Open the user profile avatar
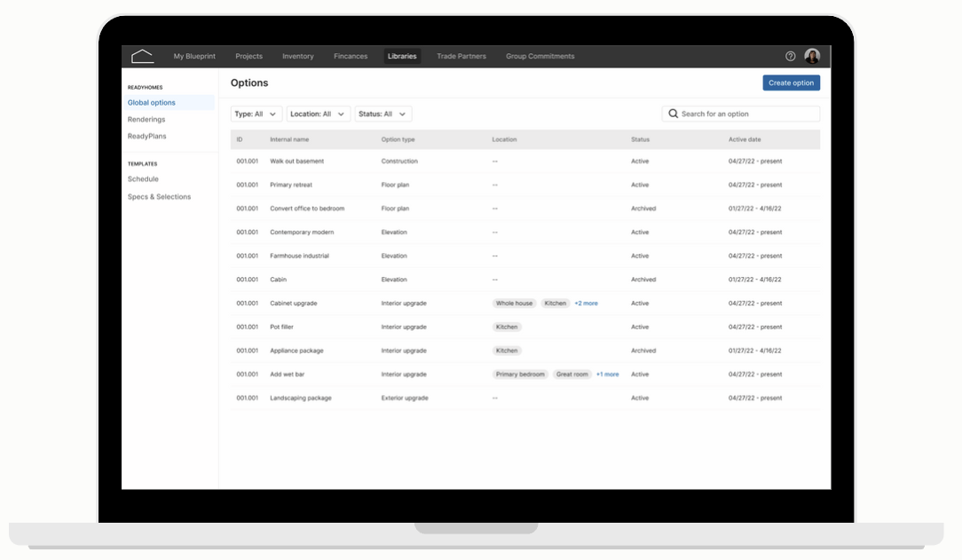962x560 pixels. coord(812,57)
